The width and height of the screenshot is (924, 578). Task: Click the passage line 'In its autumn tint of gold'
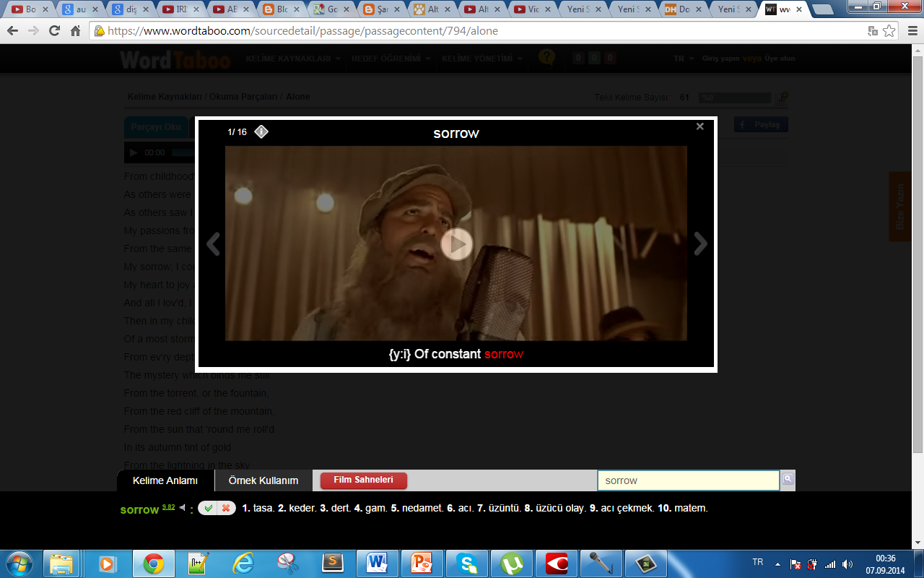178,447
